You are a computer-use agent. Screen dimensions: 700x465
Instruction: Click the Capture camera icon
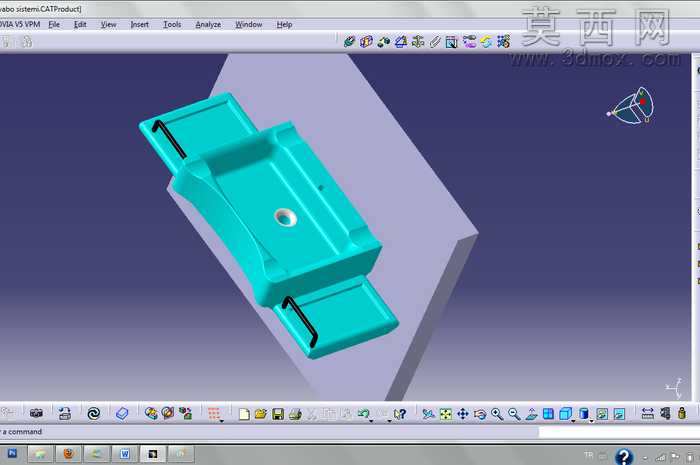[x=36, y=414]
